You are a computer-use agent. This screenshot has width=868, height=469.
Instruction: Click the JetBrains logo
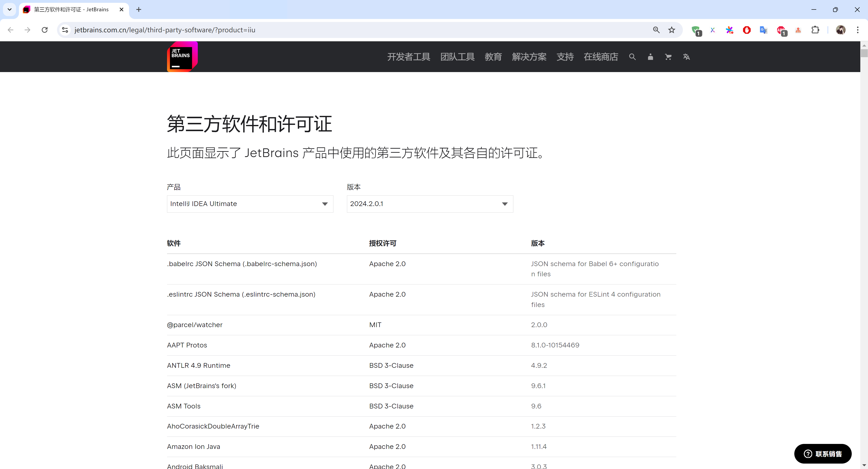182,56
